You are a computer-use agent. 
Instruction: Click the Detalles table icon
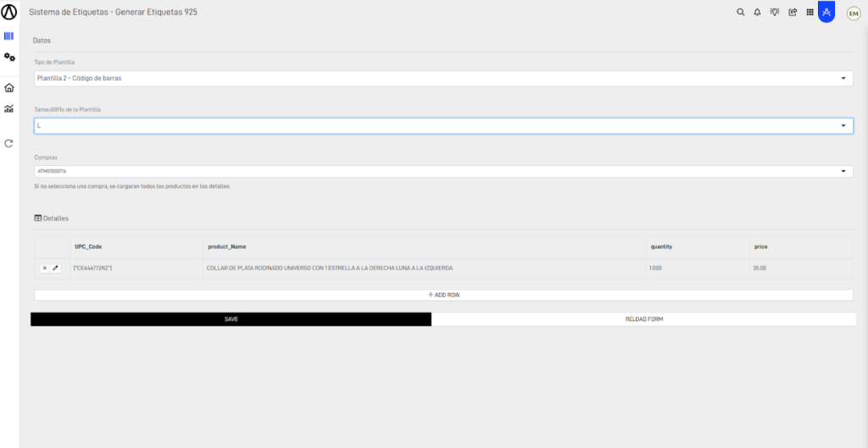click(37, 218)
